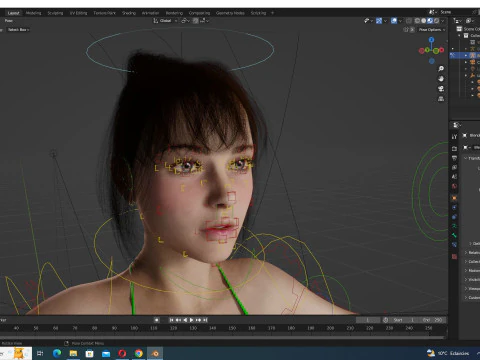Viewport: 480px width, 360px height.
Task: Play the animation in reverse
Action: point(185,320)
